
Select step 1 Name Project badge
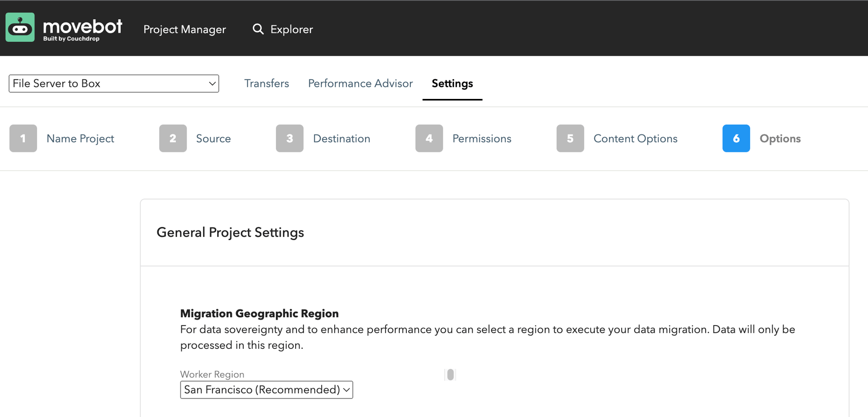pyautogui.click(x=23, y=138)
